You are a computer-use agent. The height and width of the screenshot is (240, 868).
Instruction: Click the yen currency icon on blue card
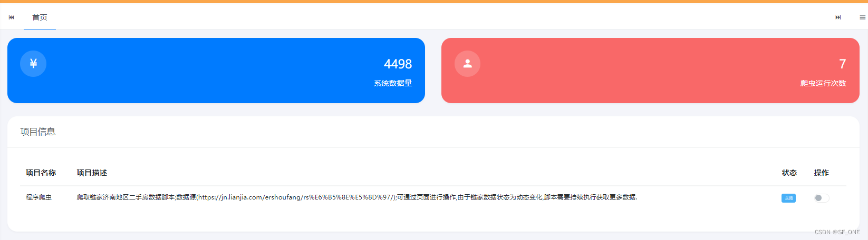pos(33,64)
